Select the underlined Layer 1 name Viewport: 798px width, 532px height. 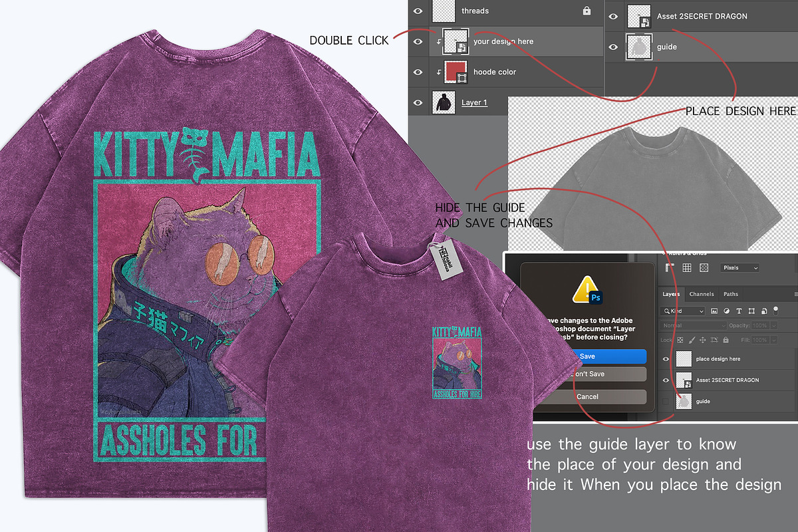click(475, 102)
